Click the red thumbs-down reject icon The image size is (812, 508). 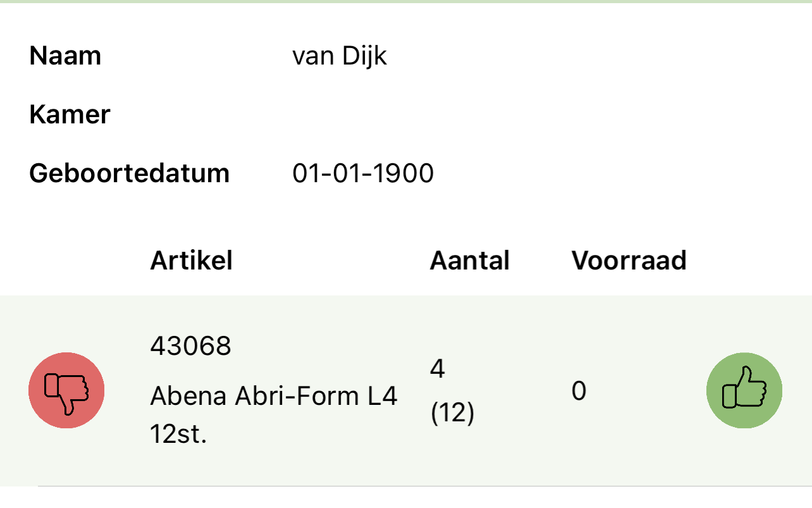(x=66, y=390)
